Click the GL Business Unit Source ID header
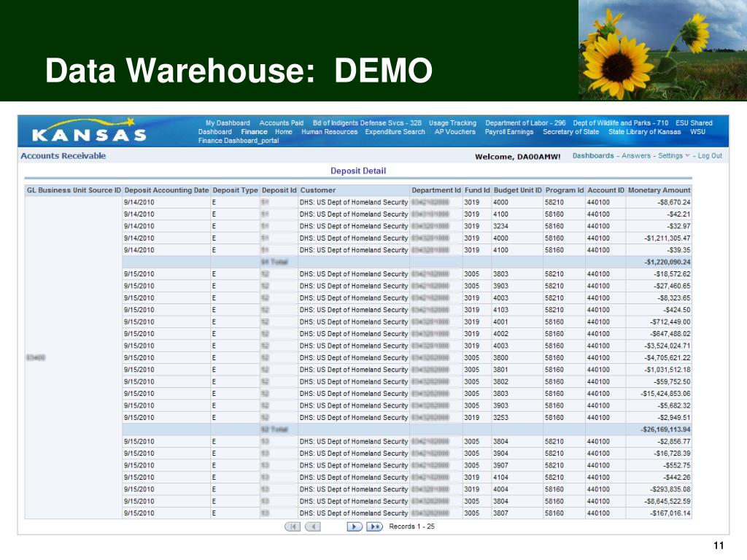 click(74, 190)
